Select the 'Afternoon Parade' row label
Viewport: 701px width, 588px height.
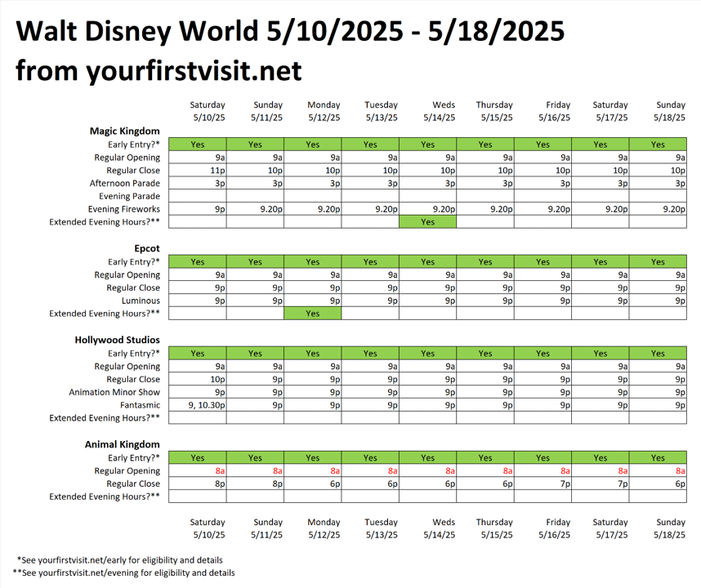[x=125, y=183]
